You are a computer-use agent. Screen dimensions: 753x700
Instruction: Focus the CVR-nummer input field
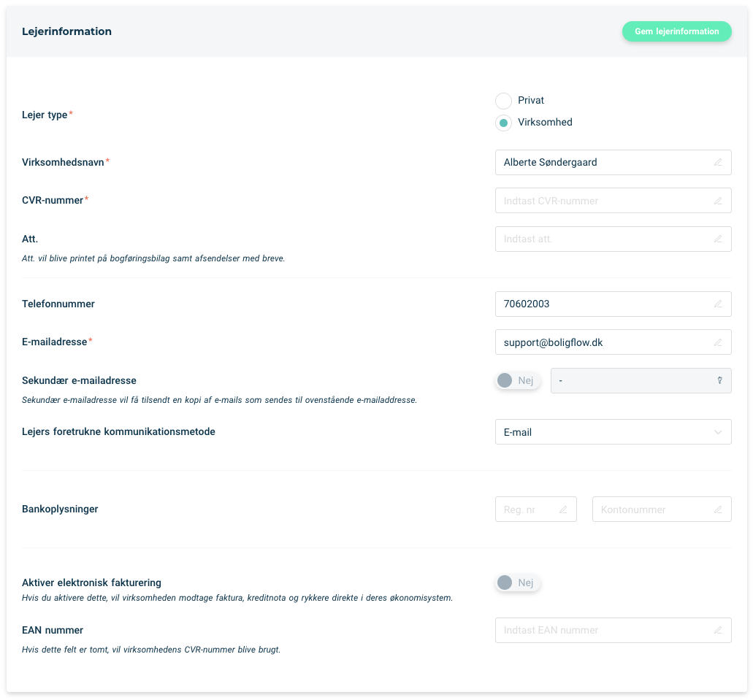(x=613, y=201)
